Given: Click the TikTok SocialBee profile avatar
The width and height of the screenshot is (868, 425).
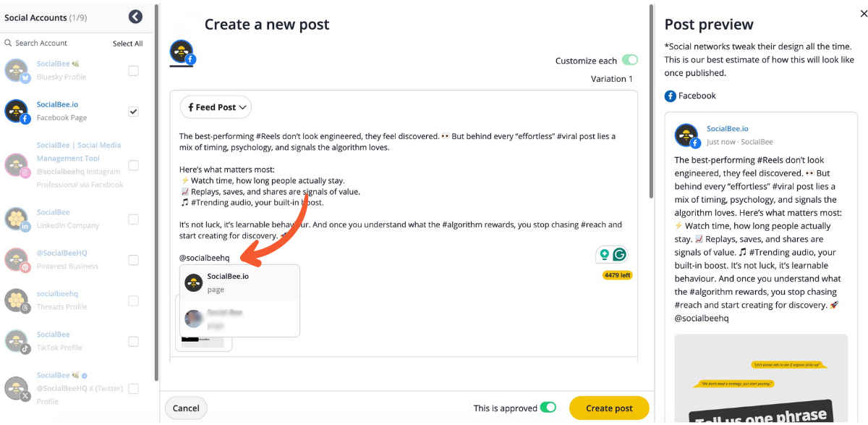Looking at the screenshot, I should click(17, 341).
